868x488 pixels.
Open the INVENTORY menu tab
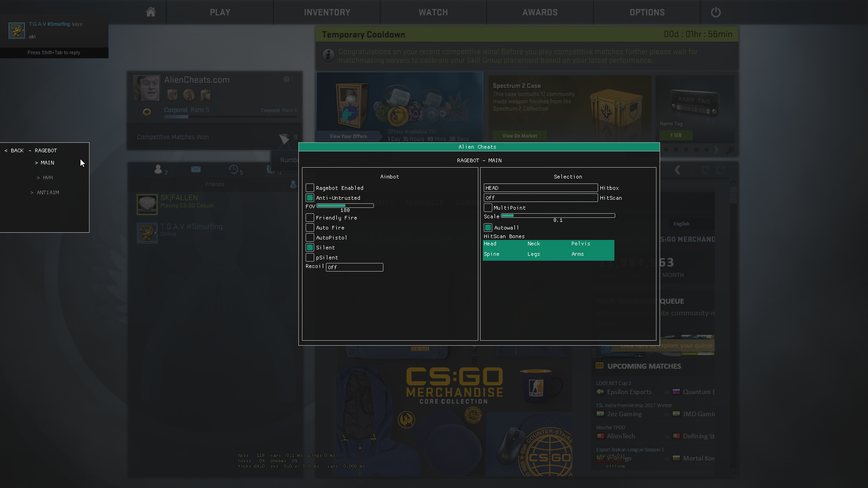327,12
